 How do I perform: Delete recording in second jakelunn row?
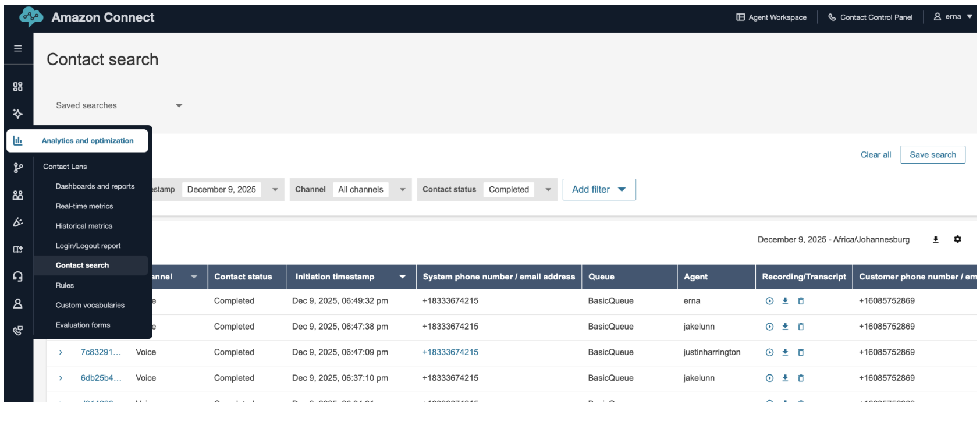801,378
